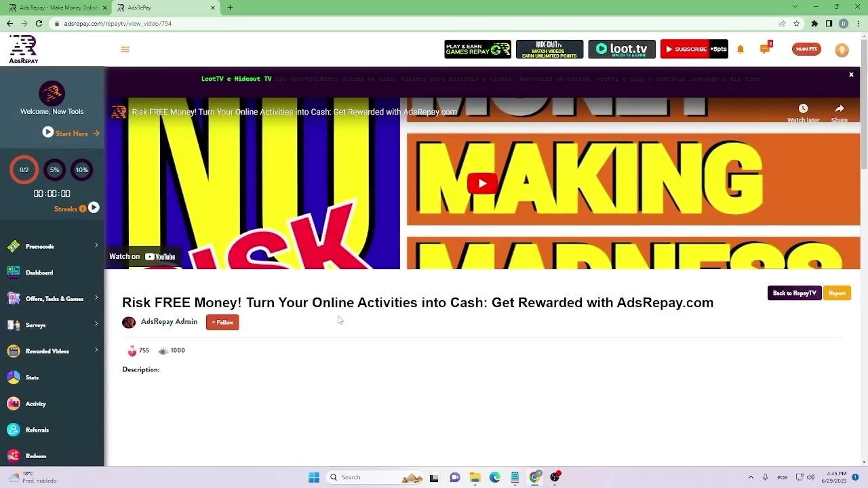Click the pink points icon showing 755
Screen dimensions: 868x488
[132, 350]
